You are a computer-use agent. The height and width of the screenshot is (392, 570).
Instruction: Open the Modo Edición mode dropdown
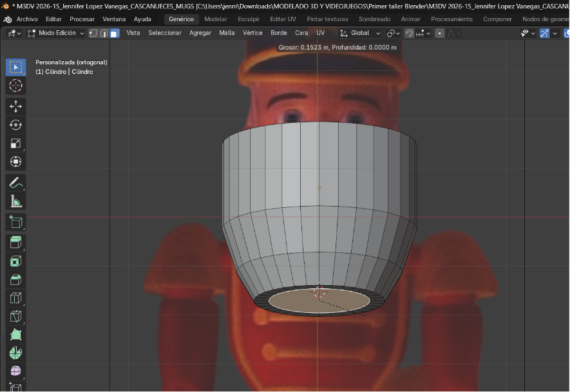pos(56,33)
